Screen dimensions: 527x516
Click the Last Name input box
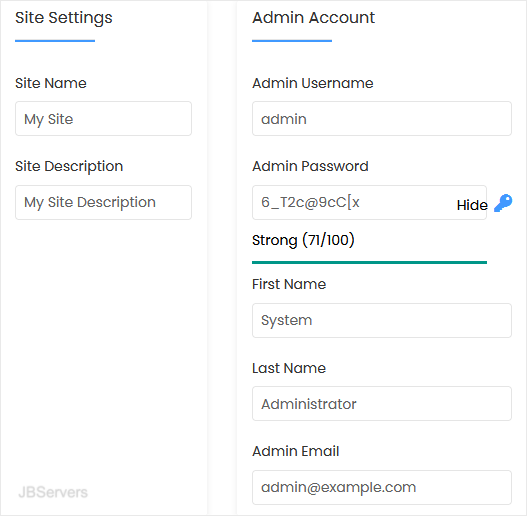click(382, 403)
